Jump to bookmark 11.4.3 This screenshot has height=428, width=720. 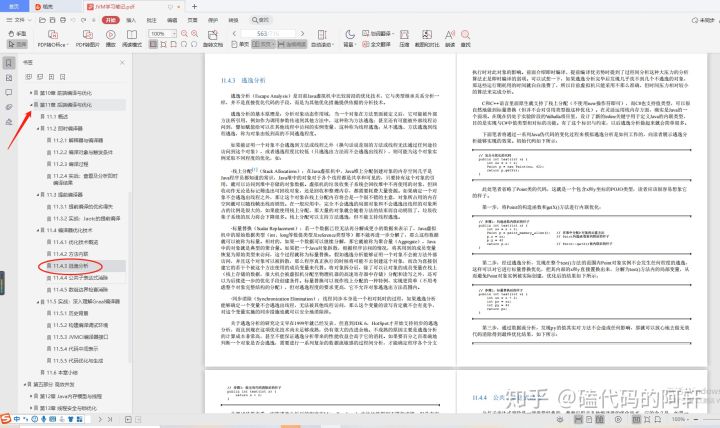[70, 266]
